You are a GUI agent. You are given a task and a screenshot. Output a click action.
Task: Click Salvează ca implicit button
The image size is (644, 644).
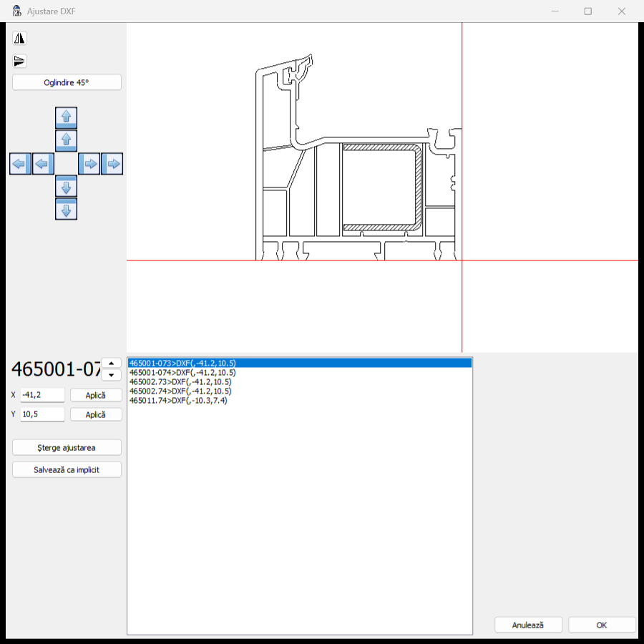[x=67, y=470]
